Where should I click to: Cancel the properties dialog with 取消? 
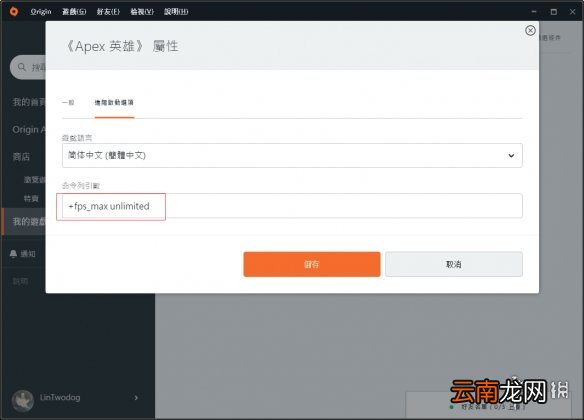click(x=454, y=264)
